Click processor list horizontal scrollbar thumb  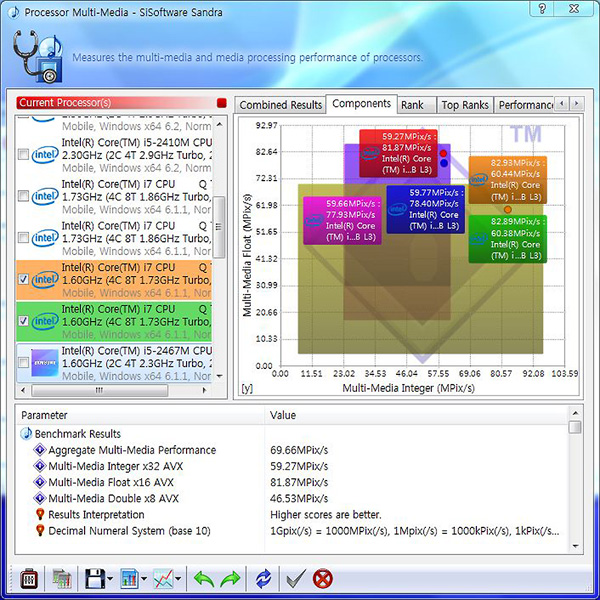(99, 390)
